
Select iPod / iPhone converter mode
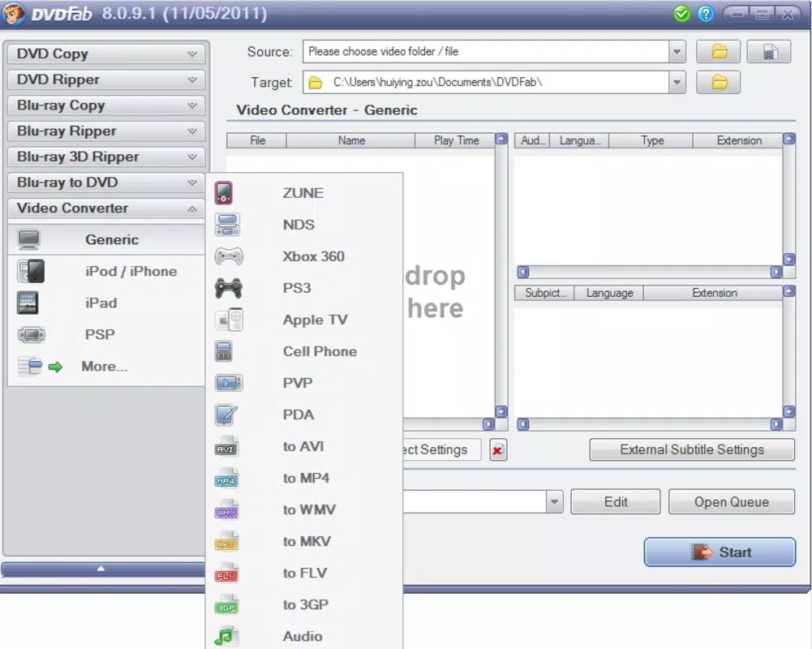pos(106,272)
